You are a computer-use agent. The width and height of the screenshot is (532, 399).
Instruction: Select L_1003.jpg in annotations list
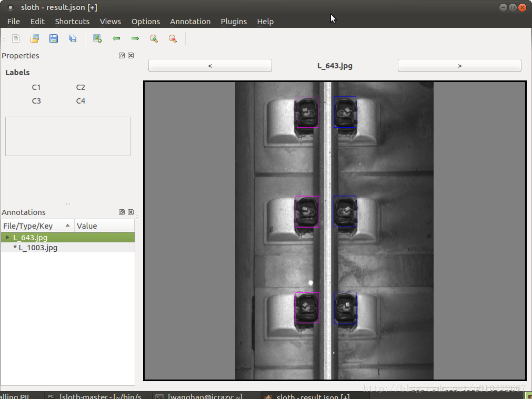pos(68,248)
